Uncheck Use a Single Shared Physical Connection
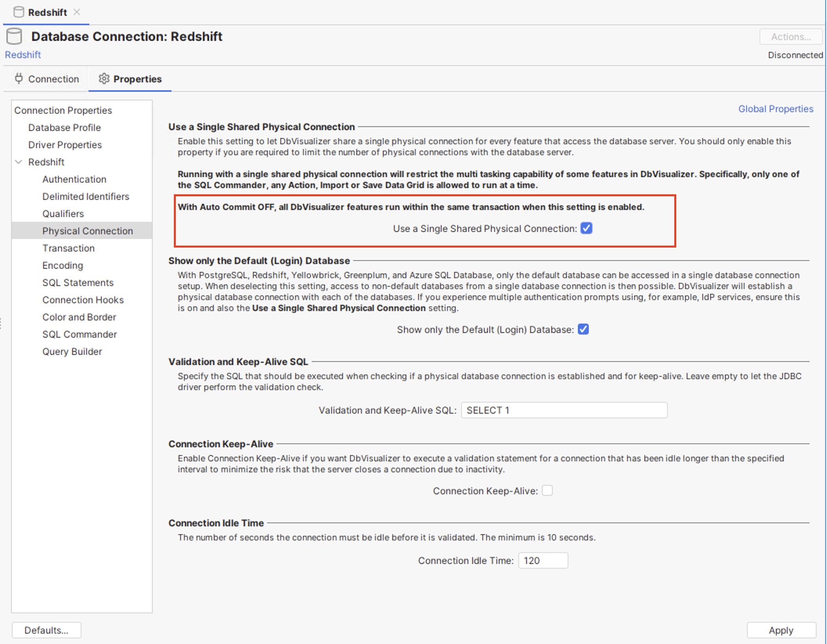Screen dimensions: 827x644 586,228
